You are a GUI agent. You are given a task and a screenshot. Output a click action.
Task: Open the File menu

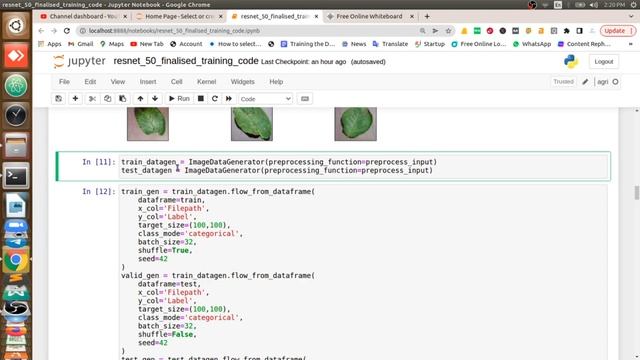[x=64, y=82]
